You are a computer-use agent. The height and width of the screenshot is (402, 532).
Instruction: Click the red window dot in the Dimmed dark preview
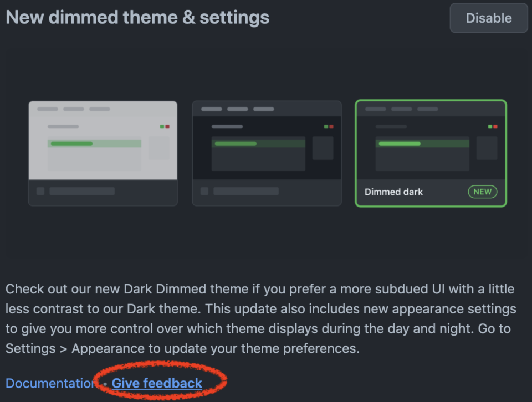click(495, 127)
